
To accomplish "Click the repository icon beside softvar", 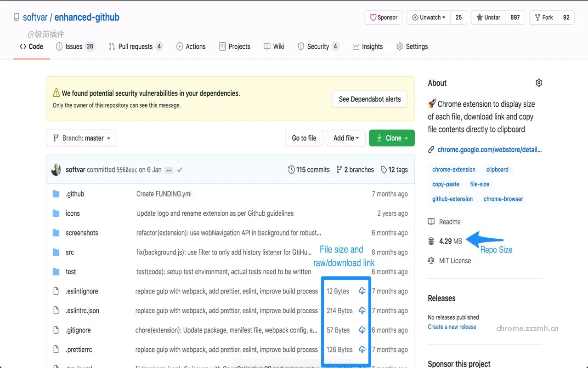I will click(16, 17).
